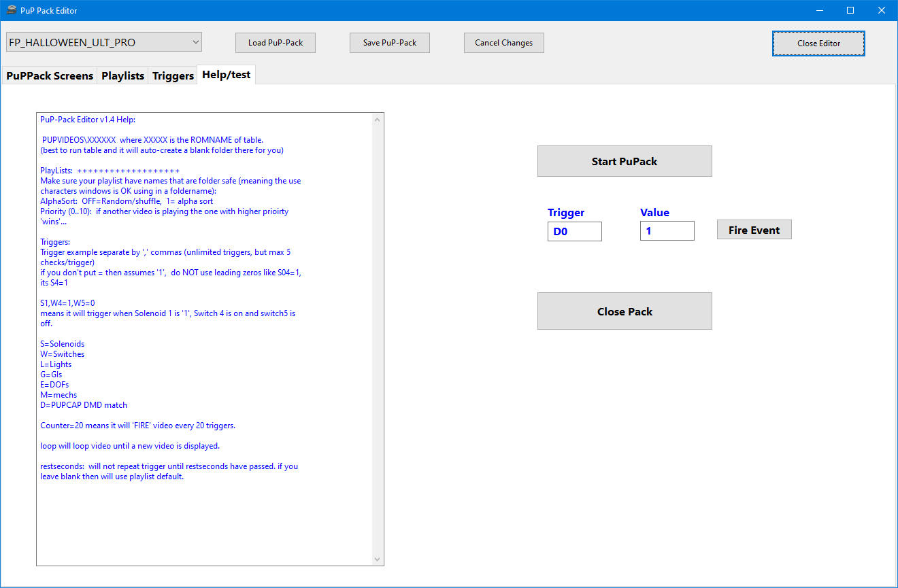The height and width of the screenshot is (588, 898).
Task: Click the Close Pack button
Action: tap(624, 311)
